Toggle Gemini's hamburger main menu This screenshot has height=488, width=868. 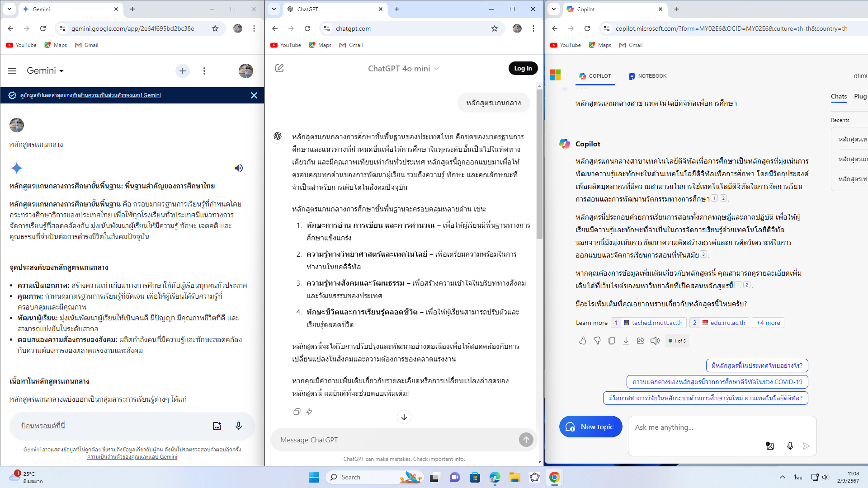click(x=12, y=71)
